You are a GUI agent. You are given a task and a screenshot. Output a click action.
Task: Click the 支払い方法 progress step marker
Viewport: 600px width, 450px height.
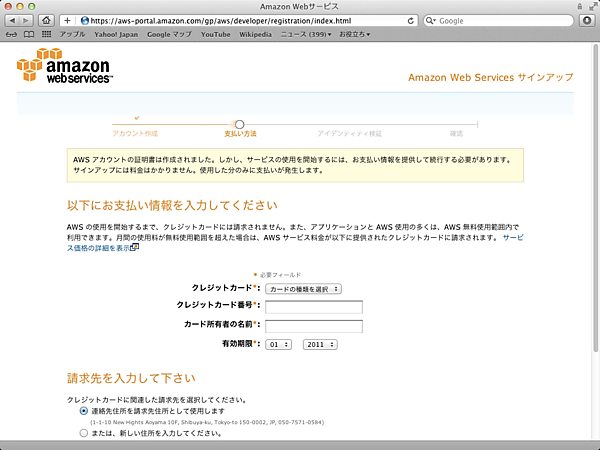pos(240,124)
